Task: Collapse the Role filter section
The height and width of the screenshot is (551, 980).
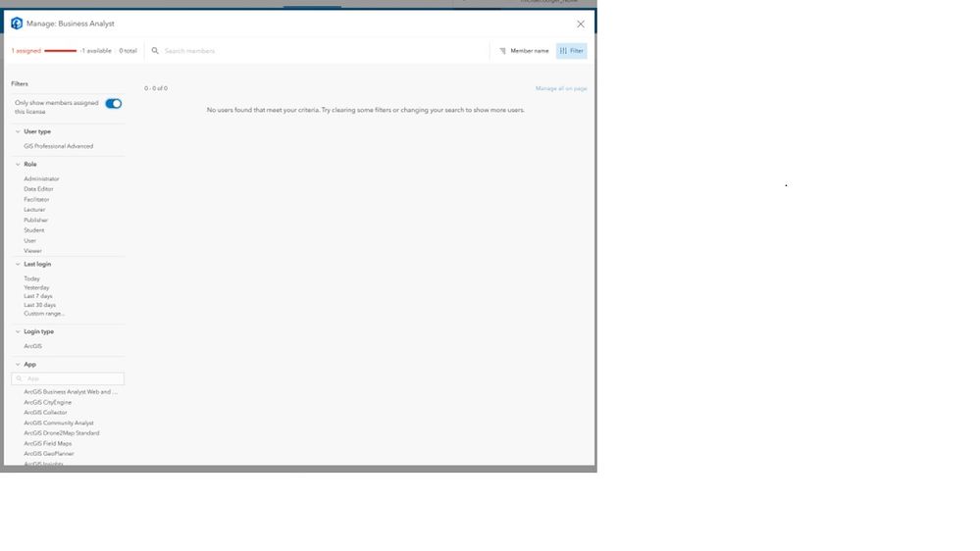Action: (x=18, y=165)
